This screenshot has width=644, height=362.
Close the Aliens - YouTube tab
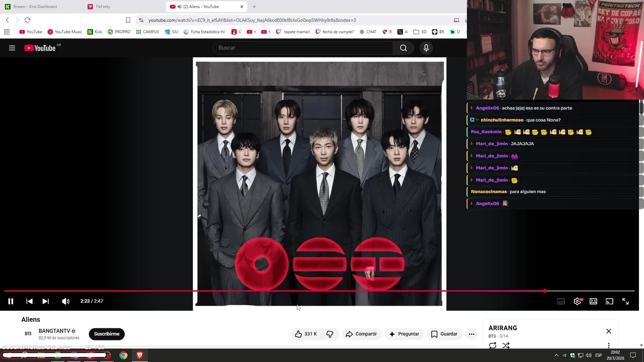242,7
